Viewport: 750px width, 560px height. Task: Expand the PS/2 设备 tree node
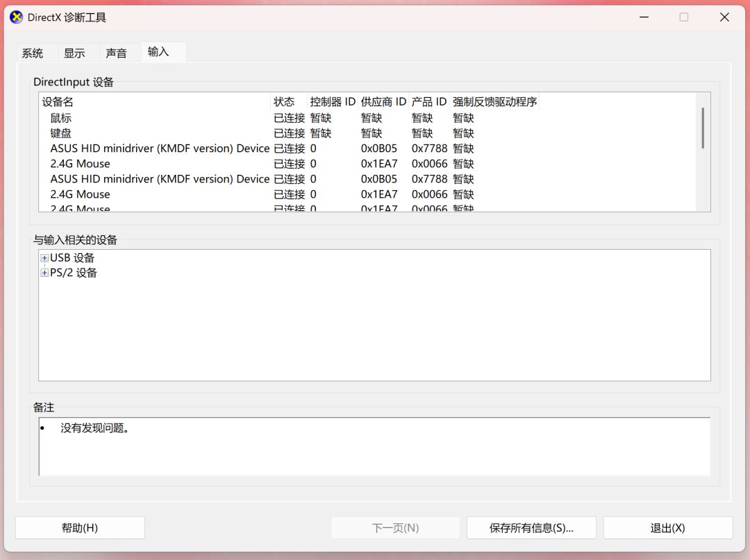pos(44,273)
